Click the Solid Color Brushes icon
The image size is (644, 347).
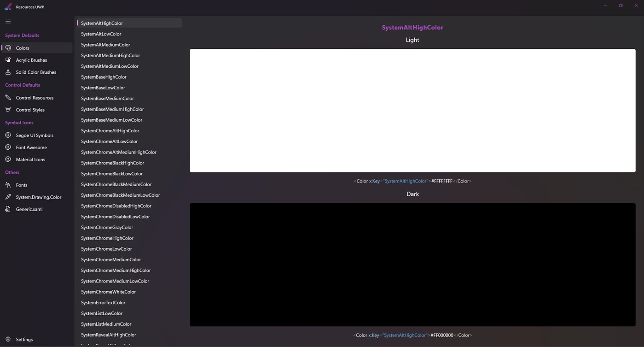click(8, 72)
